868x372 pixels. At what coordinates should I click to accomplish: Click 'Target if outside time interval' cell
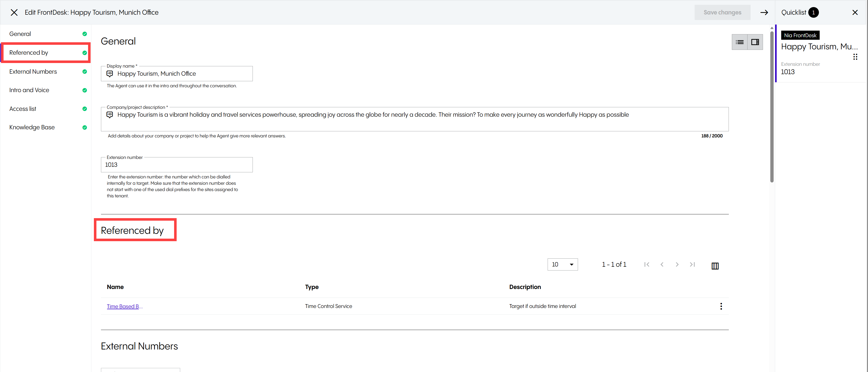click(x=543, y=306)
